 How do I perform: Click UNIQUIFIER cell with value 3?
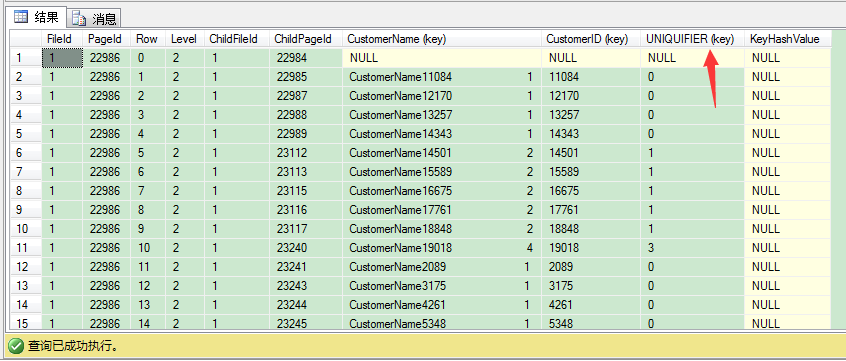click(x=692, y=248)
